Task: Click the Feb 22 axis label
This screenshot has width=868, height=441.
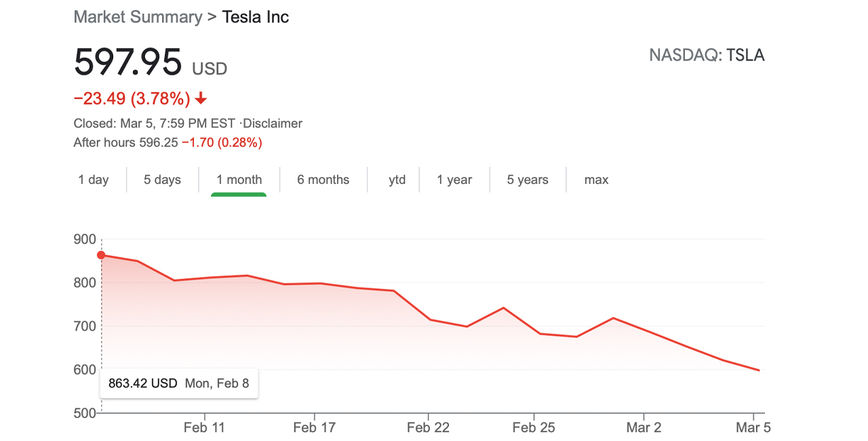Action: point(428,427)
